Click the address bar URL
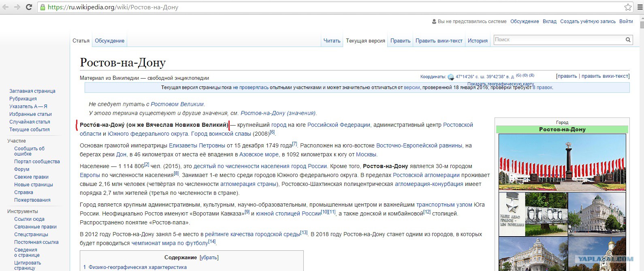 coord(113,7)
